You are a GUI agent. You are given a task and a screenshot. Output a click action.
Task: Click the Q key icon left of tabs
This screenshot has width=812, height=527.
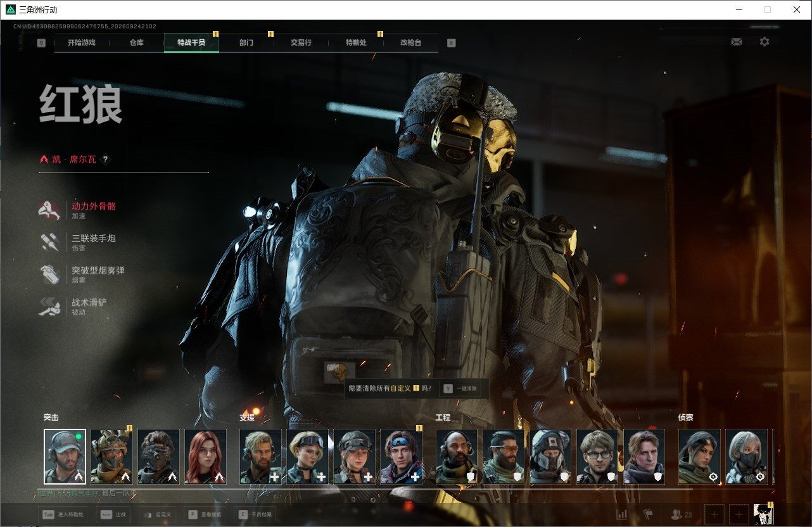tap(41, 43)
